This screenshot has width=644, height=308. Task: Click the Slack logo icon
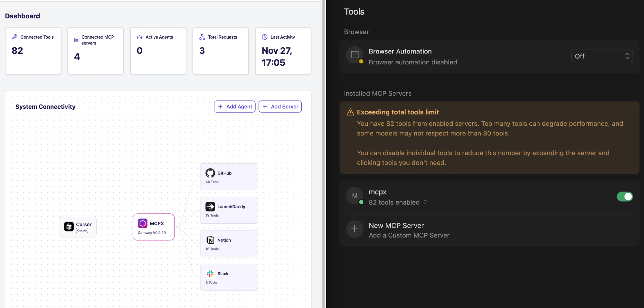click(210, 274)
